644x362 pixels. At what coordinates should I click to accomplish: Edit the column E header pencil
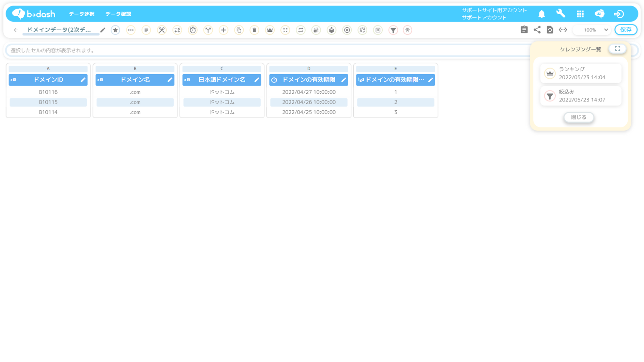point(430,80)
